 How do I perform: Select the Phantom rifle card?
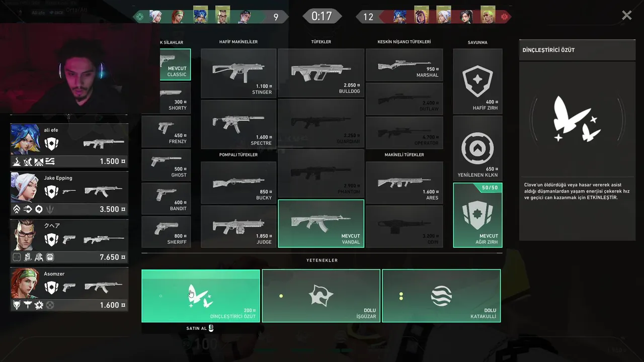(321, 173)
